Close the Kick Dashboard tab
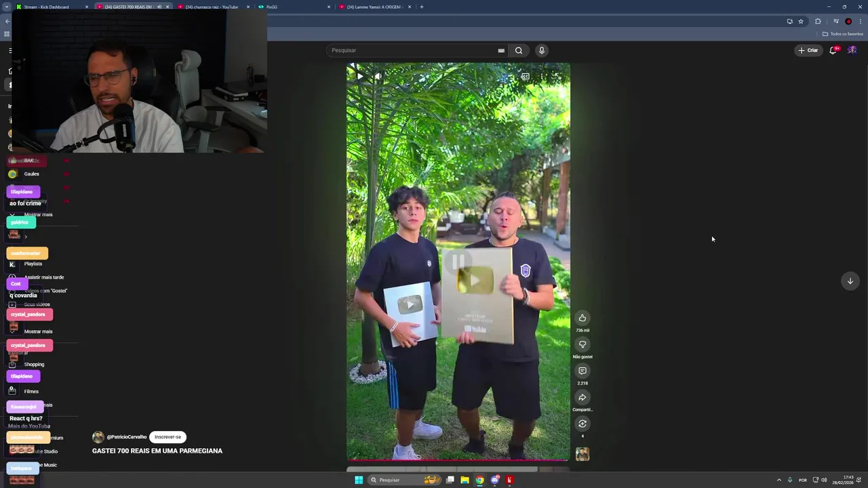Viewport: 868px width, 488px height. (87, 7)
